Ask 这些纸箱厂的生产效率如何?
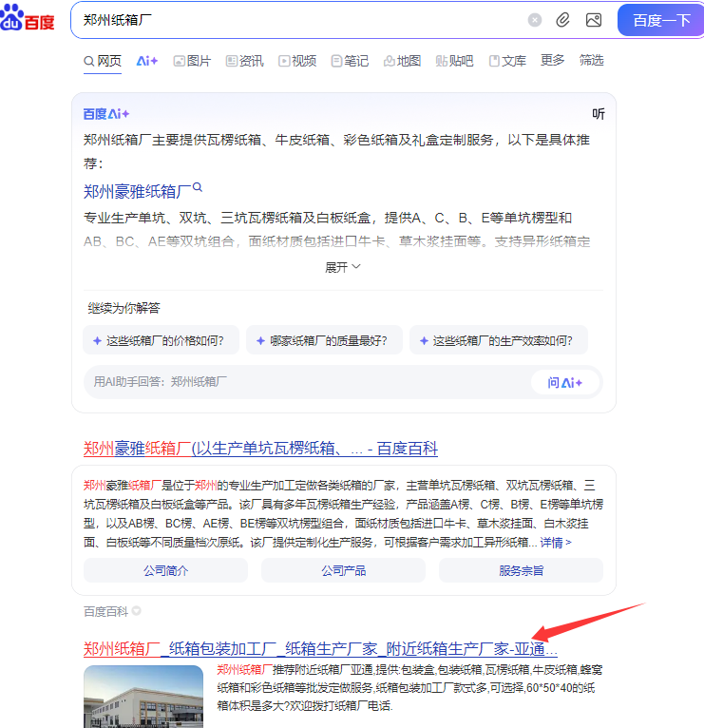 tap(499, 340)
